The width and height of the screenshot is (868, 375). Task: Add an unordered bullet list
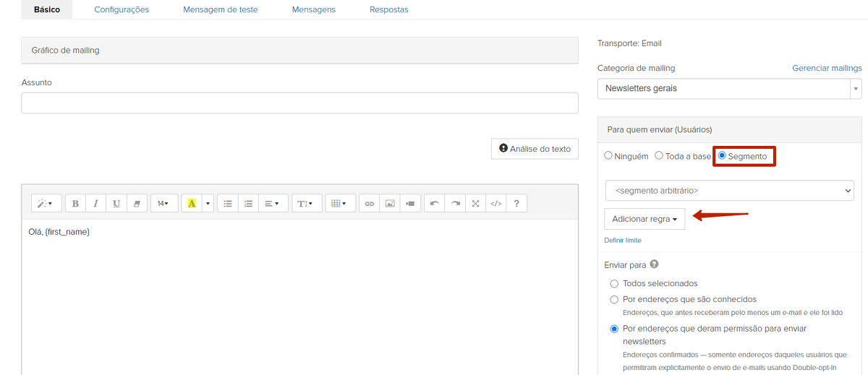click(x=228, y=204)
